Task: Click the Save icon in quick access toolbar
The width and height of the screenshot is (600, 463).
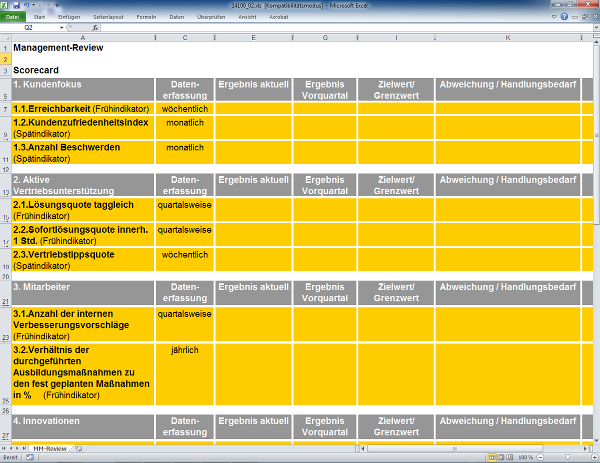Action: (16, 6)
